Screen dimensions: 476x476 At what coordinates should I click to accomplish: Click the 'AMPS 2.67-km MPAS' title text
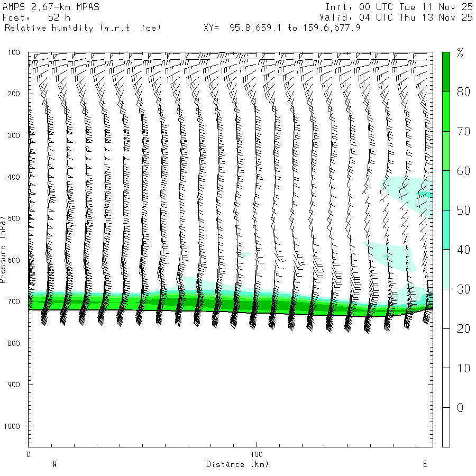coord(51,7)
